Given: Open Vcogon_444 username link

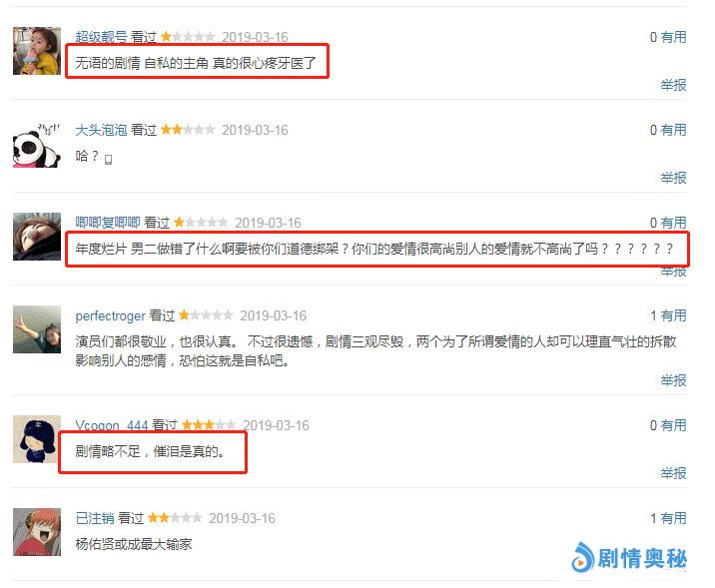Looking at the screenshot, I should [112, 425].
